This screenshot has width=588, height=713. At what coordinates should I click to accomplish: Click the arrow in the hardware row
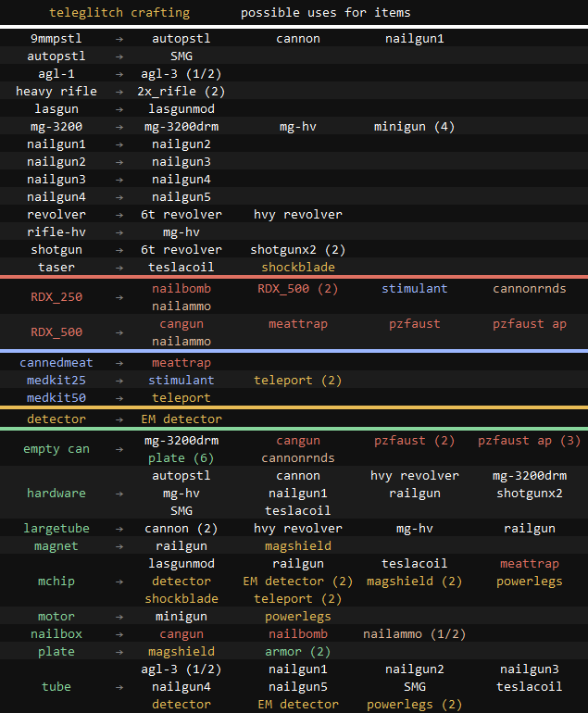click(119, 494)
